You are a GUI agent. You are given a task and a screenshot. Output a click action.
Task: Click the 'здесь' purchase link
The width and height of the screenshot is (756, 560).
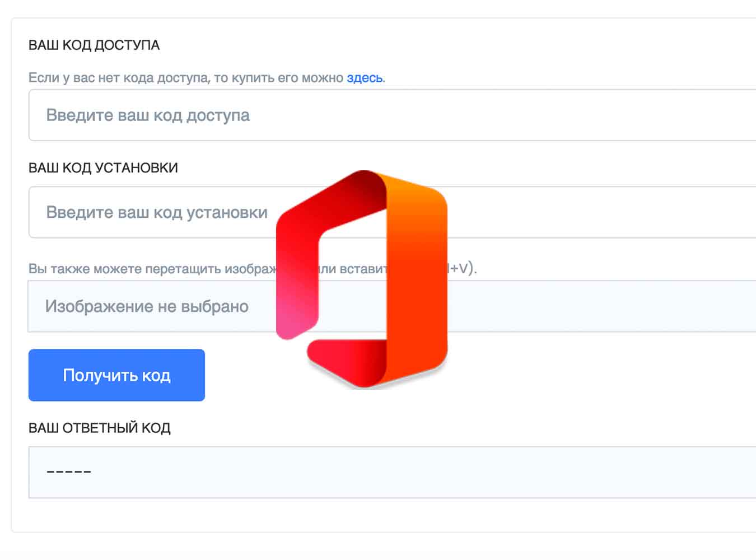click(x=365, y=78)
